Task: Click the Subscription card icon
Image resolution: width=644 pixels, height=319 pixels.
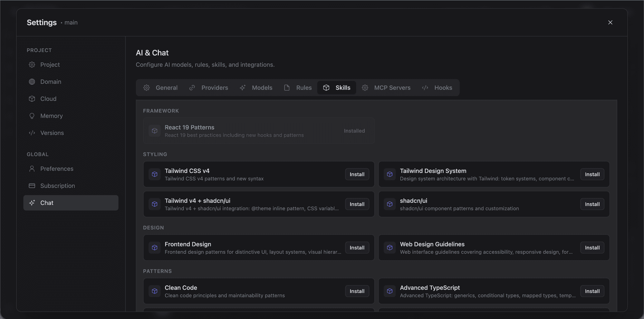Action: click(32, 186)
